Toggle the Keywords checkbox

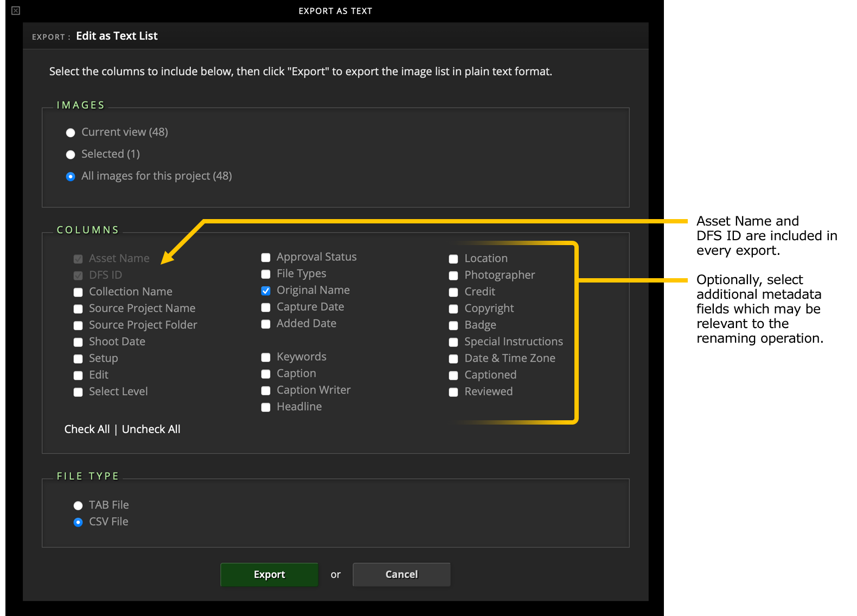tap(266, 357)
